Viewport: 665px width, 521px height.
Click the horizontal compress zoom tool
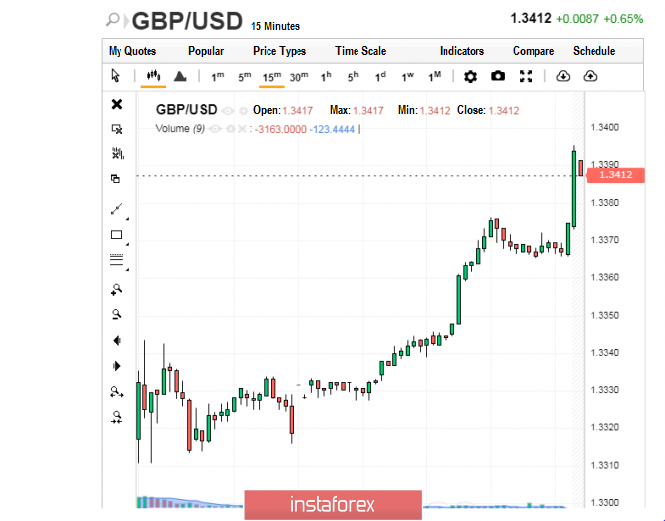click(117, 417)
